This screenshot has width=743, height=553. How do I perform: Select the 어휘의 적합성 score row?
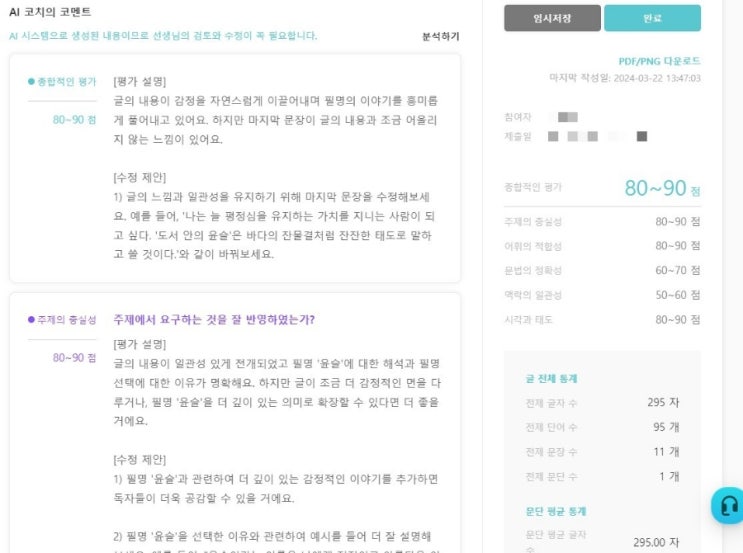(602, 246)
